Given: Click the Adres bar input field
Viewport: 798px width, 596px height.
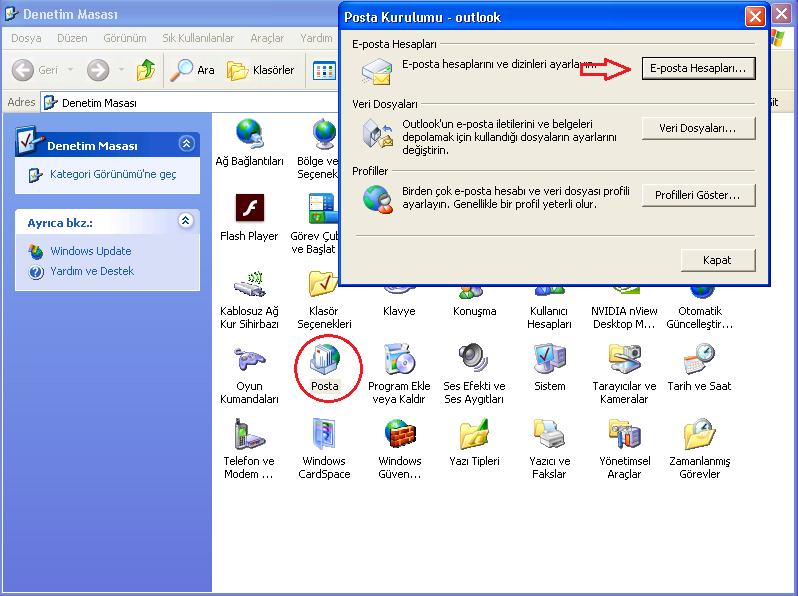Looking at the screenshot, I should coord(191,103).
